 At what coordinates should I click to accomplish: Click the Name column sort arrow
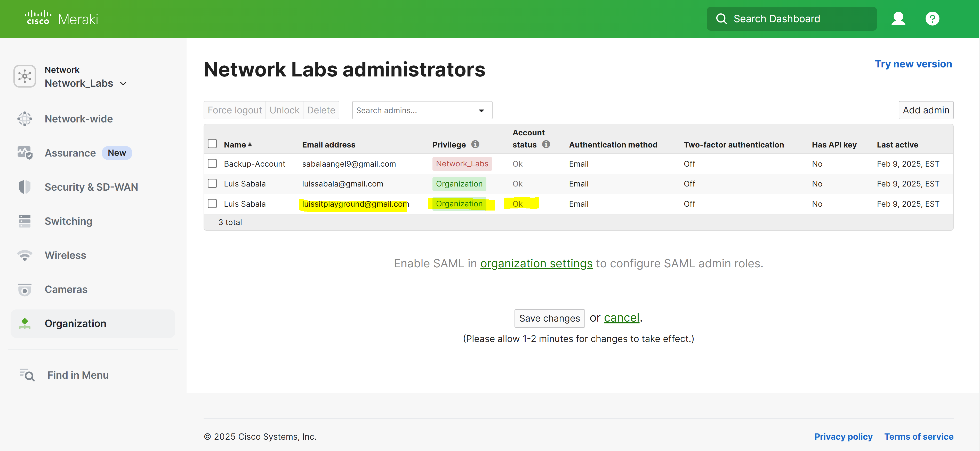[x=250, y=144]
